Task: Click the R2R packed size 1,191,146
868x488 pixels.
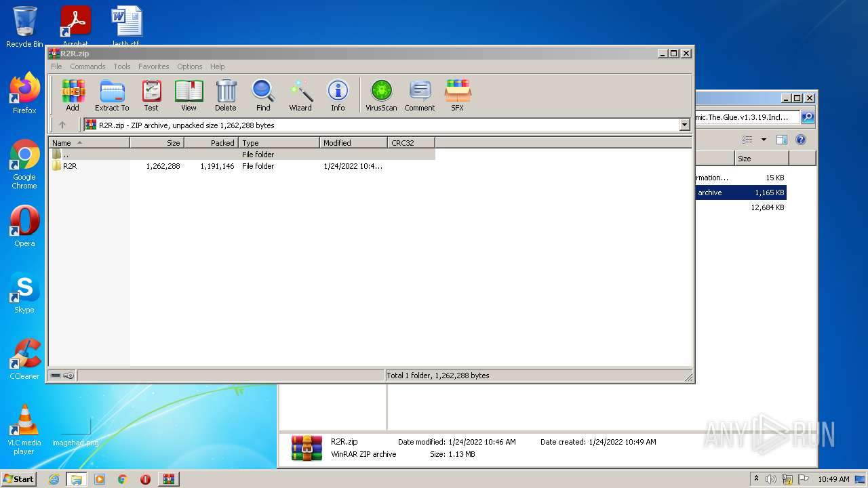Action: (217, 166)
